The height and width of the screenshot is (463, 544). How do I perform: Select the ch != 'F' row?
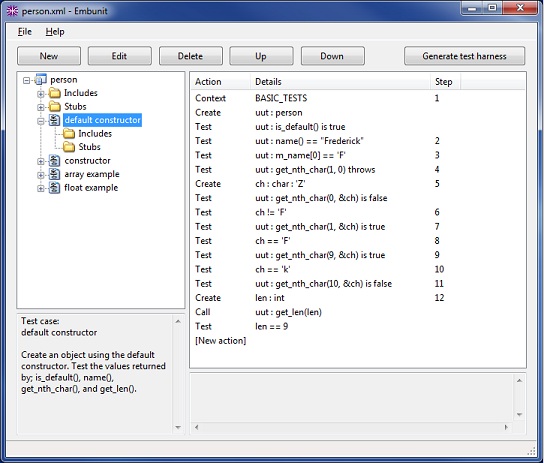point(357,212)
